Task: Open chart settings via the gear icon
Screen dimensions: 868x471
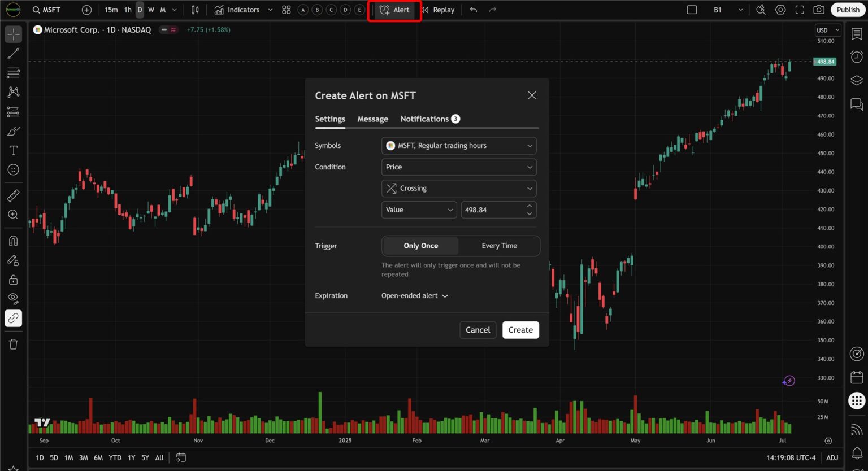Action: (x=780, y=10)
